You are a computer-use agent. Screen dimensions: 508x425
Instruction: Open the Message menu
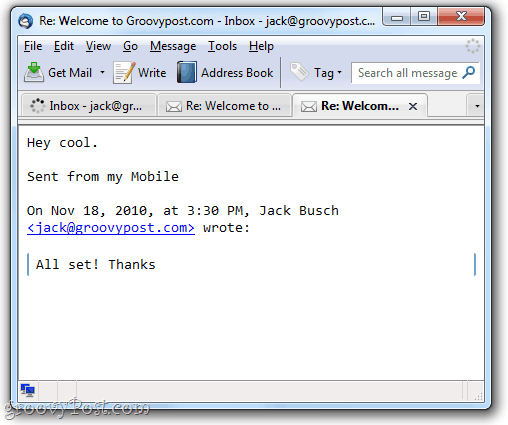[x=173, y=46]
